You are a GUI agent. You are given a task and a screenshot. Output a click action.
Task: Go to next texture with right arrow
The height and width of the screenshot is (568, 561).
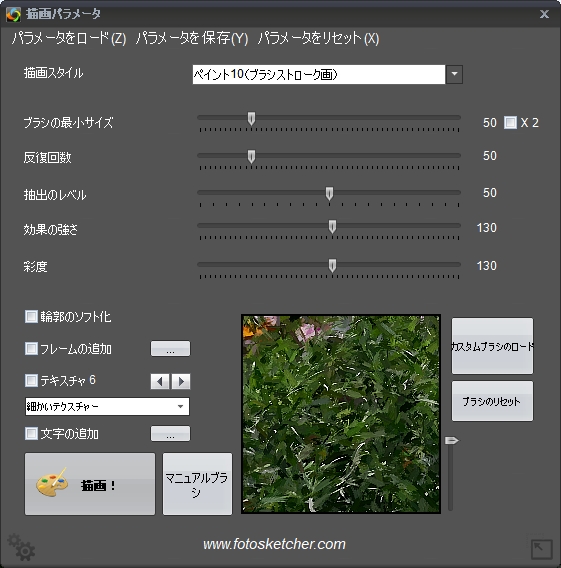[181, 381]
